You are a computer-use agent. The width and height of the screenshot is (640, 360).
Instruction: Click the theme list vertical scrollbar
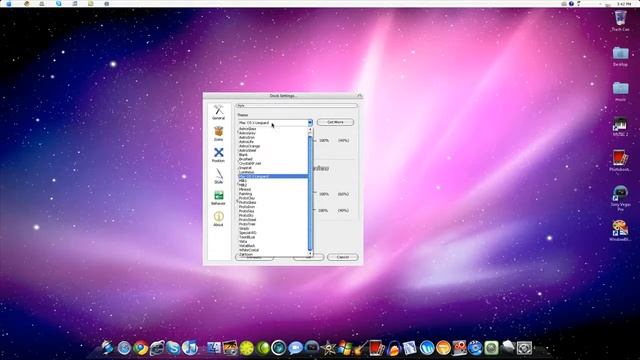[310, 192]
